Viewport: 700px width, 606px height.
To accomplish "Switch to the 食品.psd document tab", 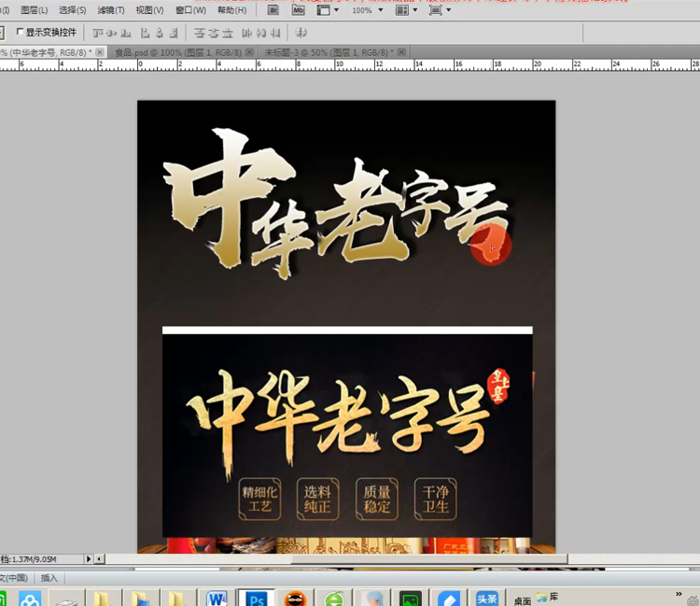I will pyautogui.click(x=178, y=52).
